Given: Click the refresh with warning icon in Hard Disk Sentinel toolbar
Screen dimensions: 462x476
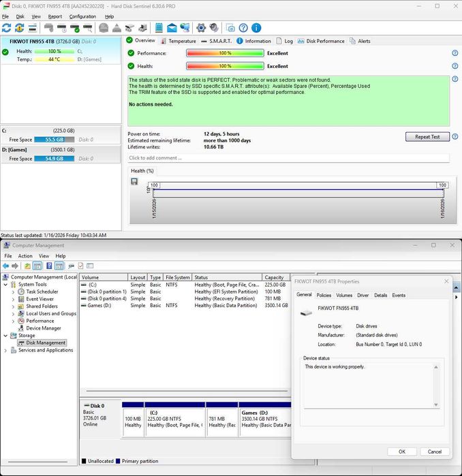Looking at the screenshot, I should click(20, 28).
